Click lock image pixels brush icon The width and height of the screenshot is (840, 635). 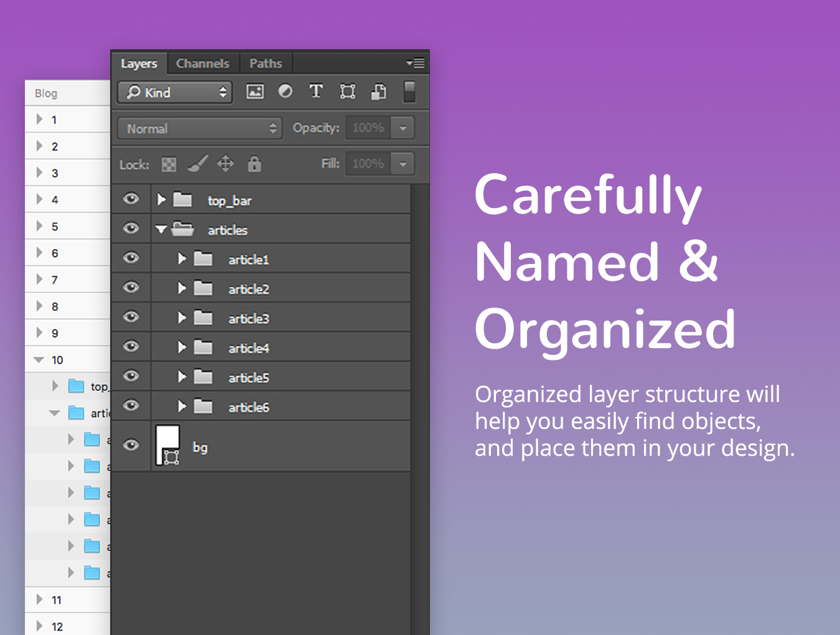(x=197, y=164)
